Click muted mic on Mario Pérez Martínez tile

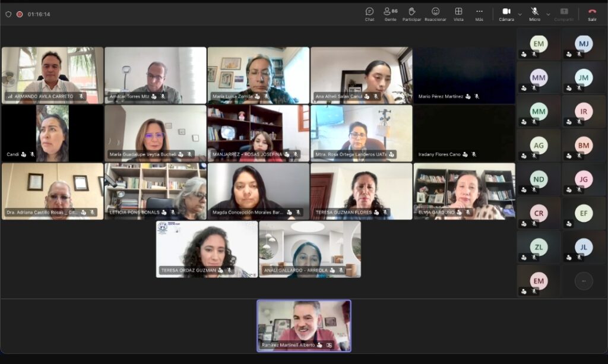(x=477, y=97)
